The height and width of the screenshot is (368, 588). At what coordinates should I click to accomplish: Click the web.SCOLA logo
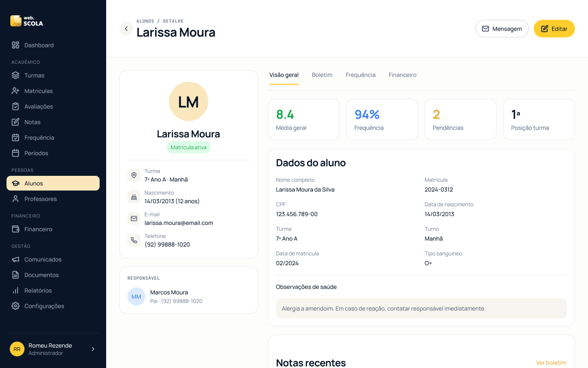coord(27,21)
